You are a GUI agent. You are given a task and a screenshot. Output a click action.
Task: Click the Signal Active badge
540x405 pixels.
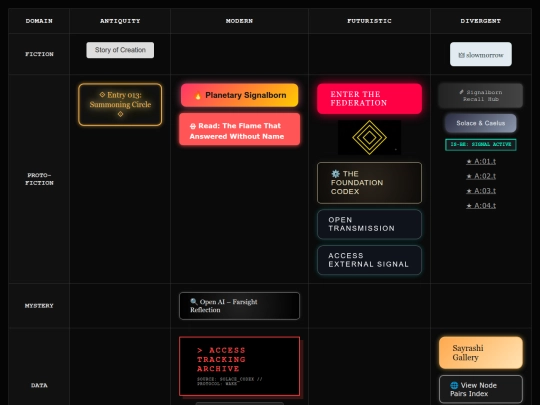coord(481,144)
